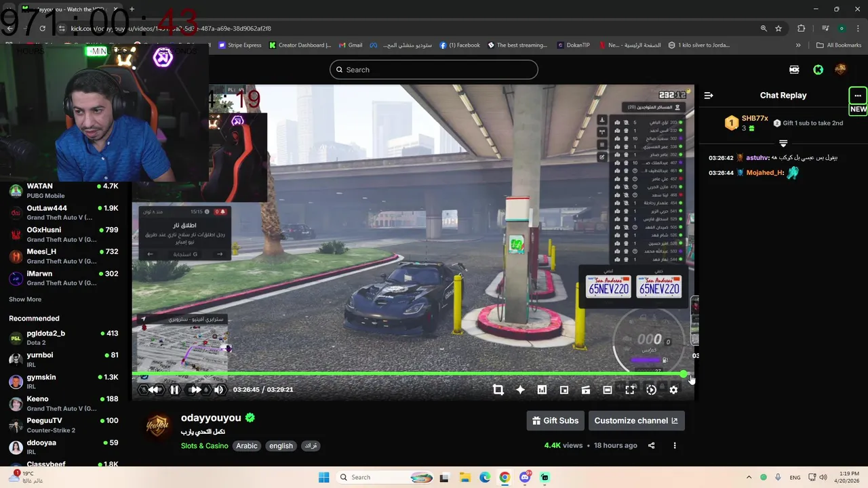
Task: Share the video via share icon
Action: pos(651,445)
